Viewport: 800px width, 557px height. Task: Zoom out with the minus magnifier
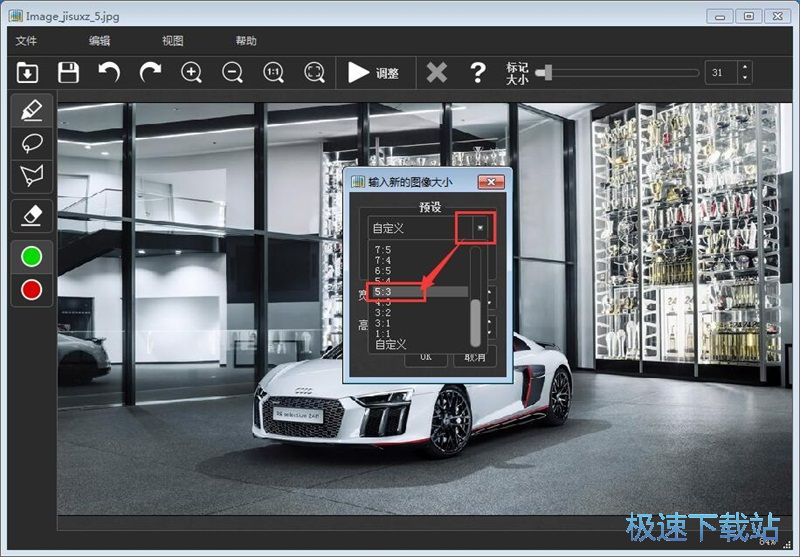233,72
